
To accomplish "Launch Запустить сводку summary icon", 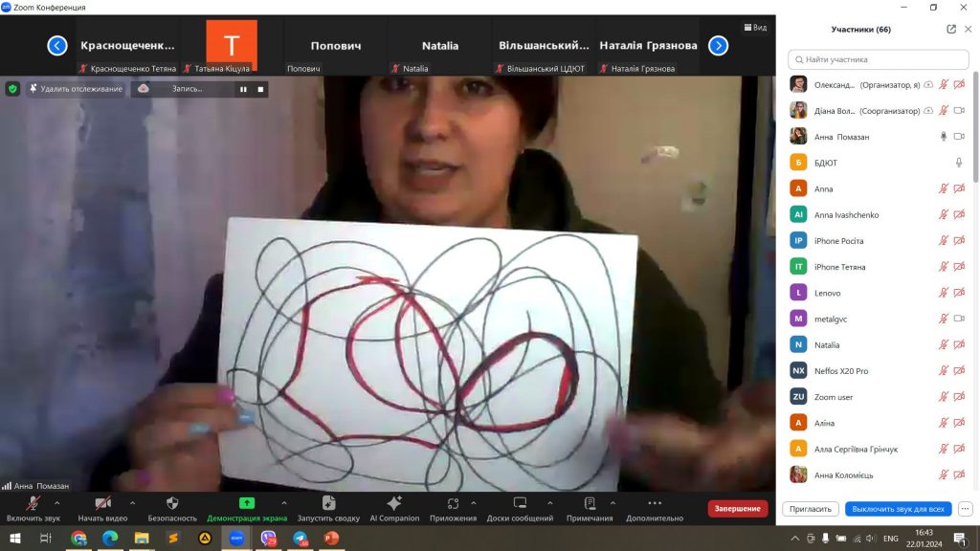I will pyautogui.click(x=328, y=503).
